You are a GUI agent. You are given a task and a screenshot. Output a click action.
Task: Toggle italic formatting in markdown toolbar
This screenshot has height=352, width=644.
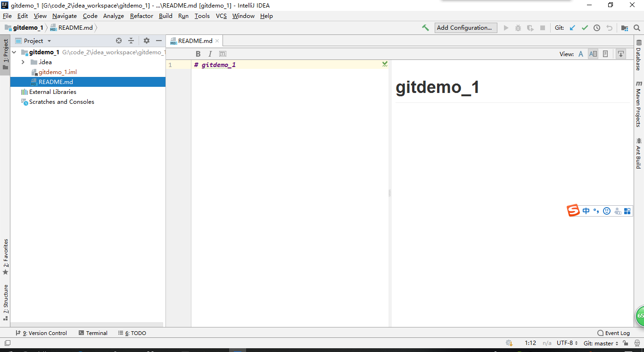[x=210, y=54]
